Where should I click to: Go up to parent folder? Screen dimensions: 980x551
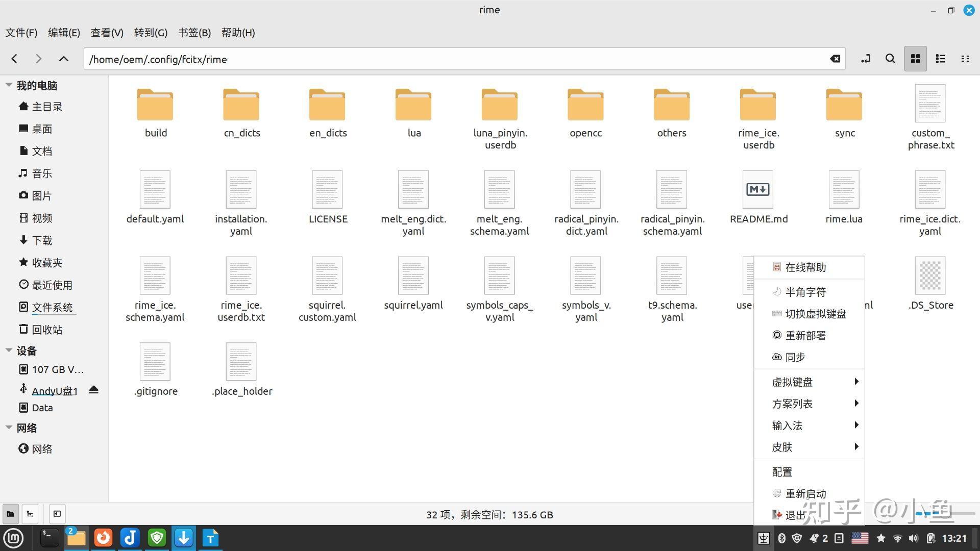click(63, 59)
